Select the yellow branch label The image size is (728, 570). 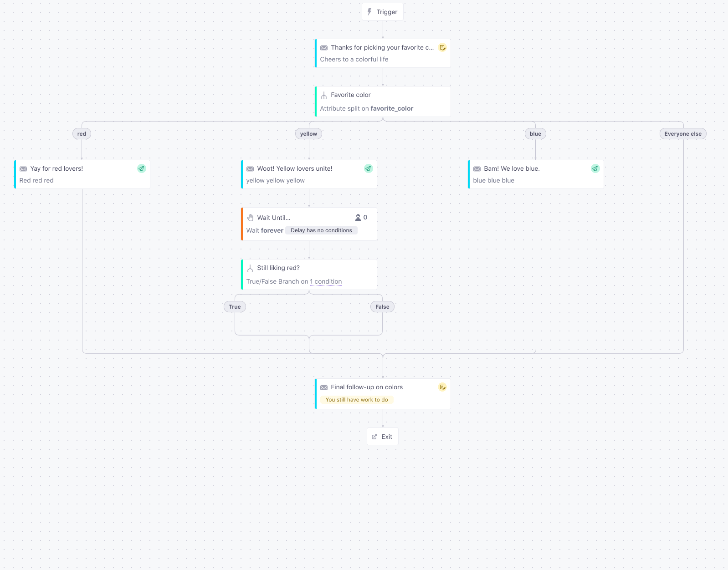tap(308, 134)
